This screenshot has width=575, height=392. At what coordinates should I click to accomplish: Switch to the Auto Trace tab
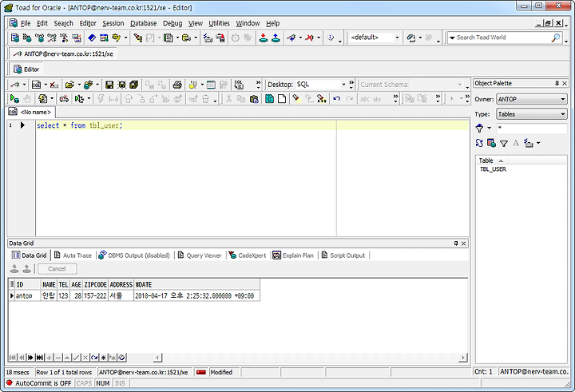73,255
